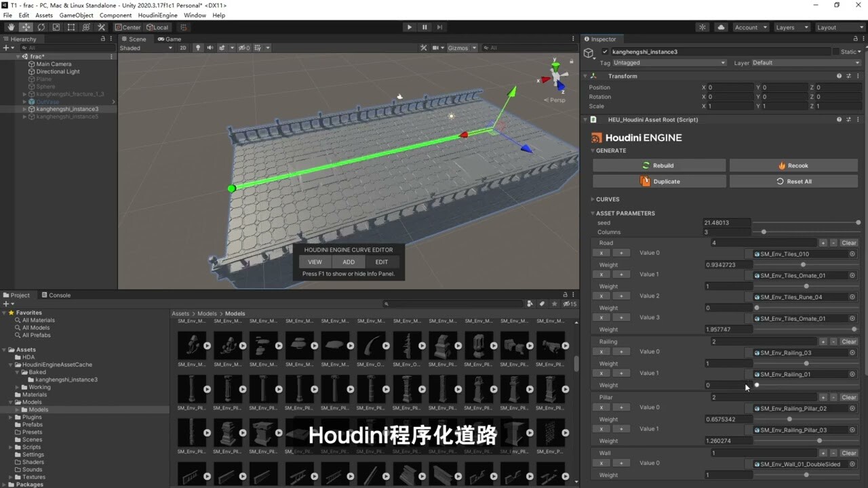Select the Hand tool in the toolbar
Viewport: 868px width, 488px height.
click(x=11, y=27)
